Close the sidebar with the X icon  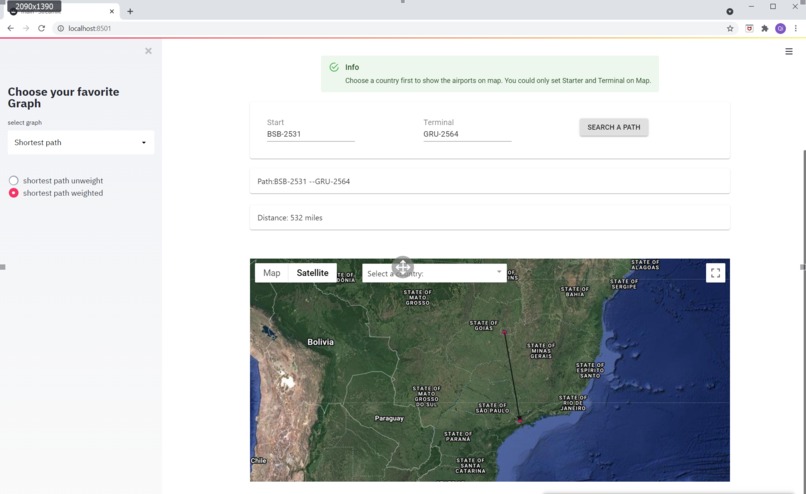(148, 51)
